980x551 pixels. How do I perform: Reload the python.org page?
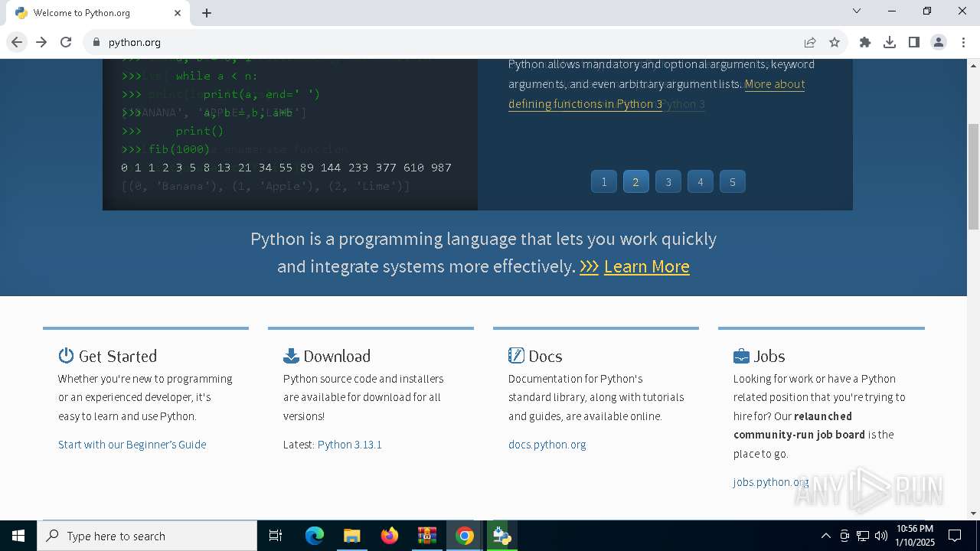(x=66, y=42)
